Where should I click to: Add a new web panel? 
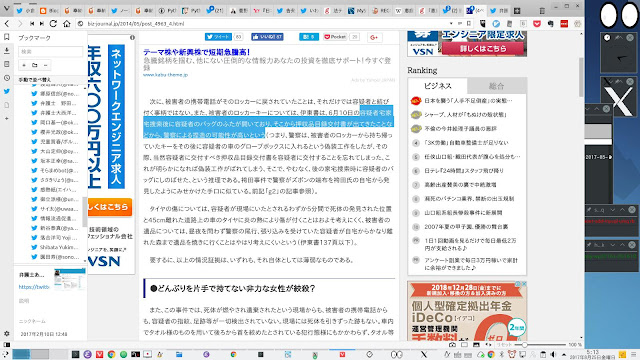click(7, 118)
